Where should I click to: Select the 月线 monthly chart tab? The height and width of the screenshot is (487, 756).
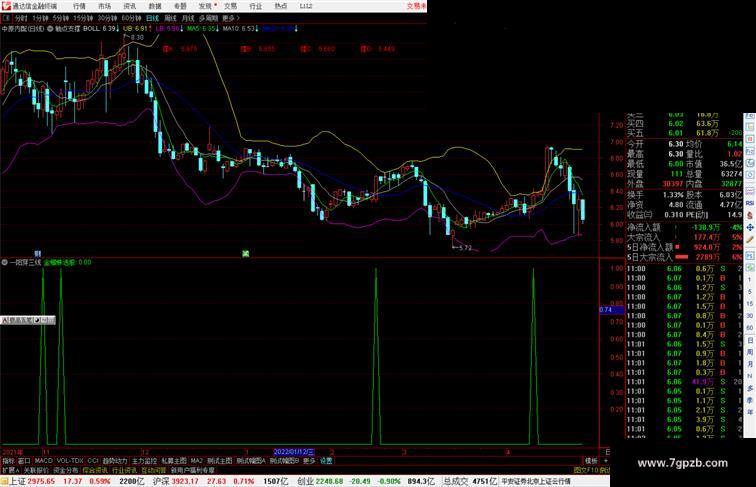coord(188,18)
